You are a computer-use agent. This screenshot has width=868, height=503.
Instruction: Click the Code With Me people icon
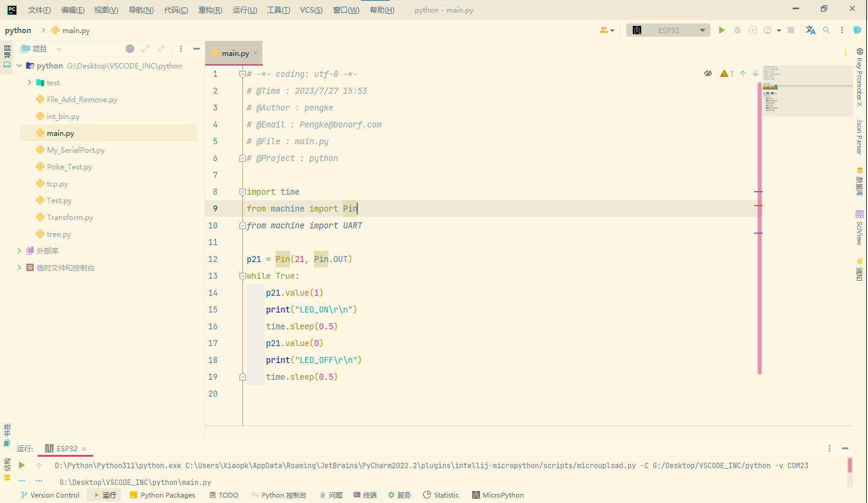tap(604, 30)
